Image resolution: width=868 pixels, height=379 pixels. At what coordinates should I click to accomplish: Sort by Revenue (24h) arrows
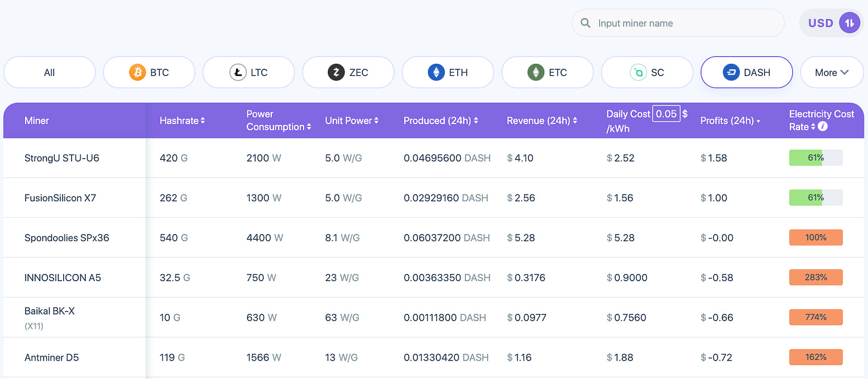575,121
